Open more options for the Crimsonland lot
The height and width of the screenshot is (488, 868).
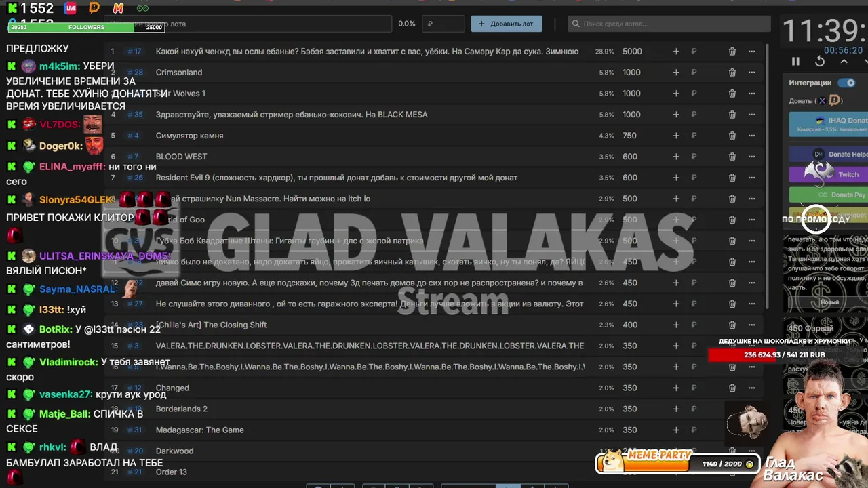pyautogui.click(x=751, y=73)
